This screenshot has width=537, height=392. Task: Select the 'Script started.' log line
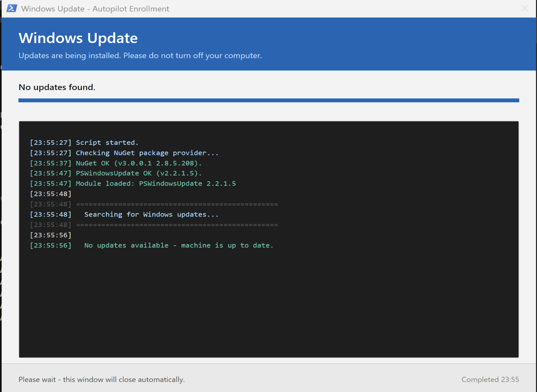click(84, 142)
